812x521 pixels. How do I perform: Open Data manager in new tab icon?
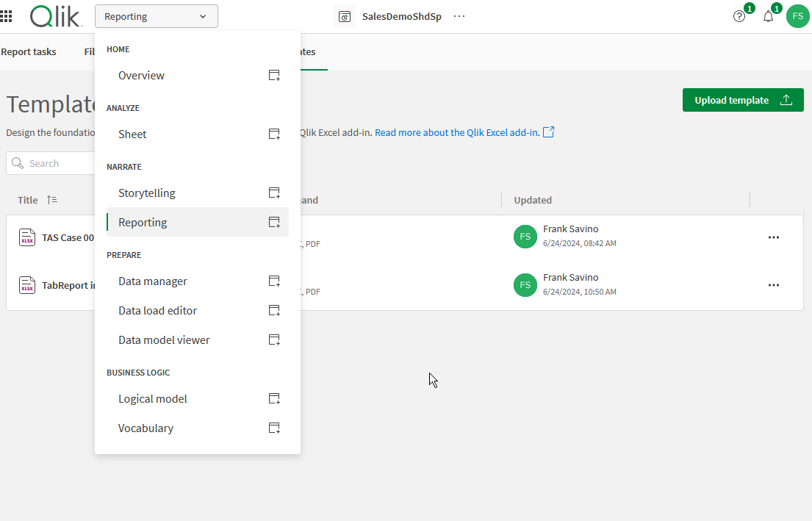click(x=274, y=281)
